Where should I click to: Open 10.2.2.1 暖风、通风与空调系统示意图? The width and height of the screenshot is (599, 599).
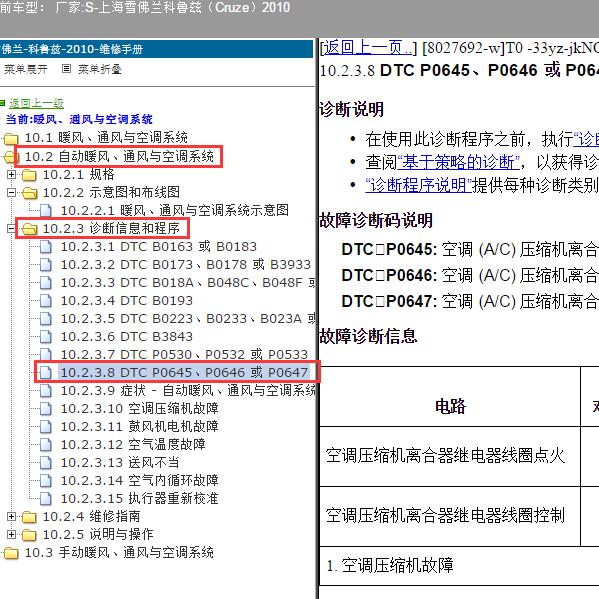[175, 210]
